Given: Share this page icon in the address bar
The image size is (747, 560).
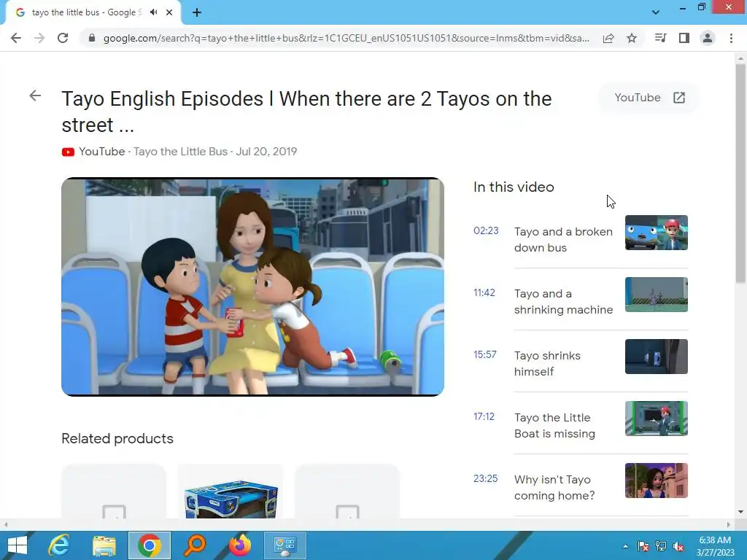Looking at the screenshot, I should (608, 38).
